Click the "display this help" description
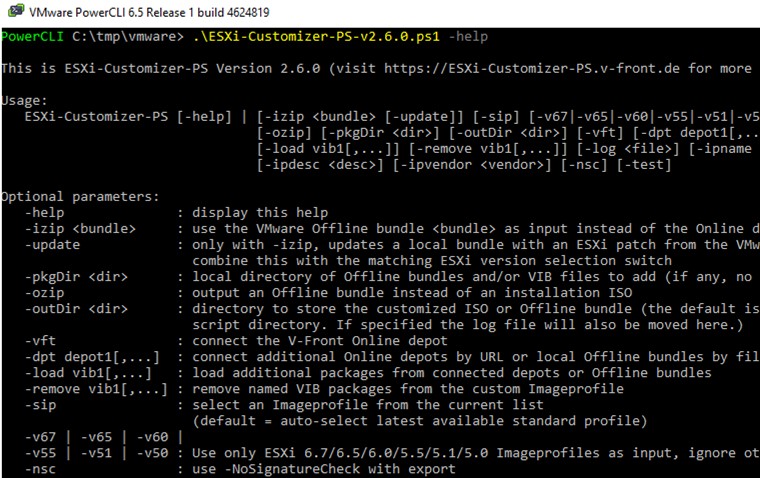The image size is (760, 478). click(260, 212)
